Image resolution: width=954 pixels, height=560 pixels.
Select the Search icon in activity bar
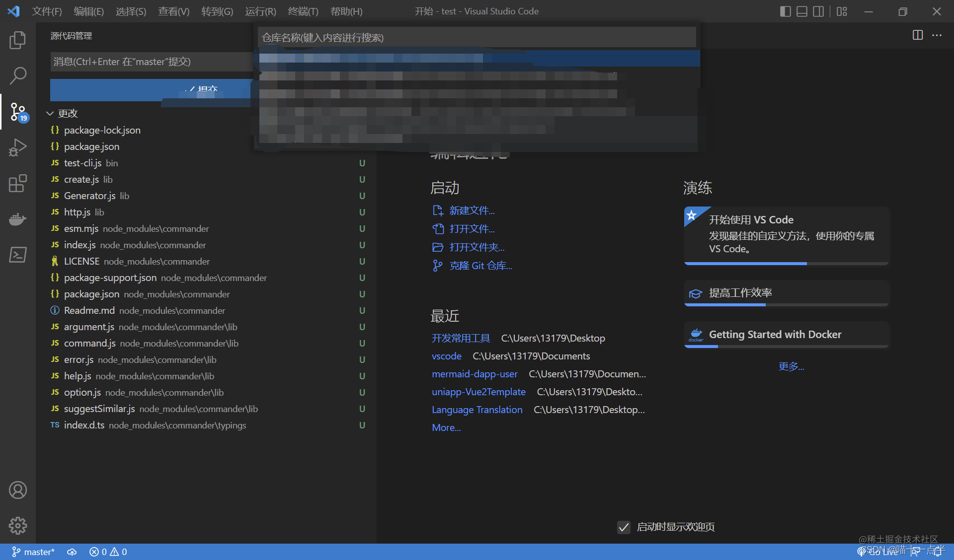coord(17,74)
